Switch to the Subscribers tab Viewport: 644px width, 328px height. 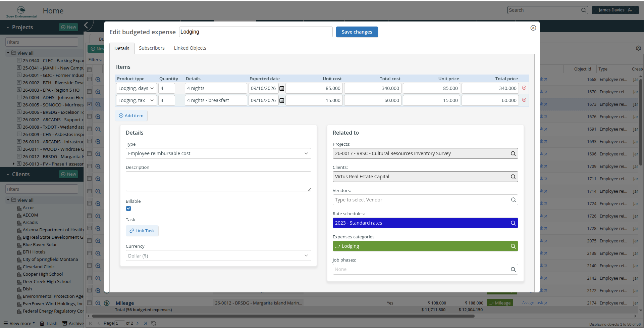pos(152,48)
